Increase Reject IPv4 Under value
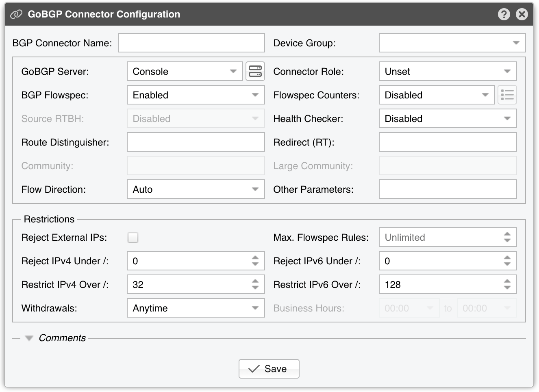Viewport: 539px width, 392px height. point(255,258)
